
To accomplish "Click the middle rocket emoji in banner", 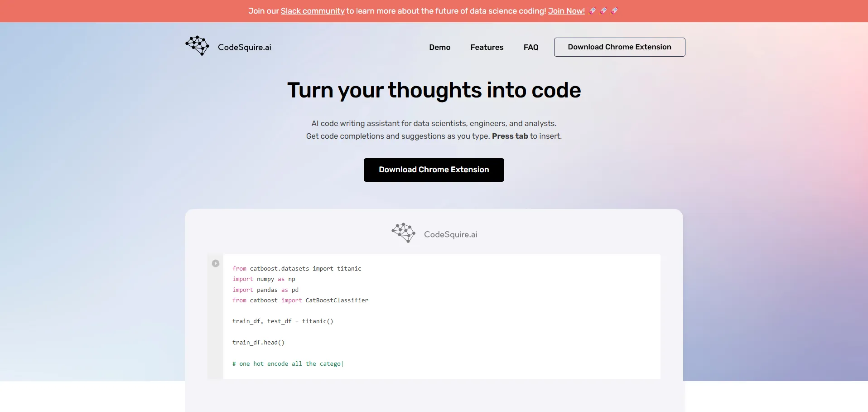I will (x=603, y=11).
